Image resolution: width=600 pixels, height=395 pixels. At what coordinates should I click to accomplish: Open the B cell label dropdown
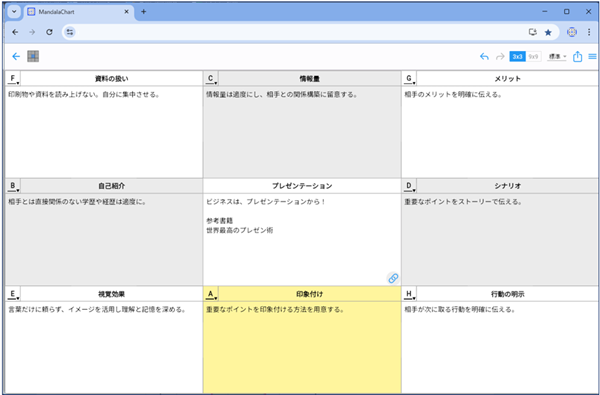point(13,186)
